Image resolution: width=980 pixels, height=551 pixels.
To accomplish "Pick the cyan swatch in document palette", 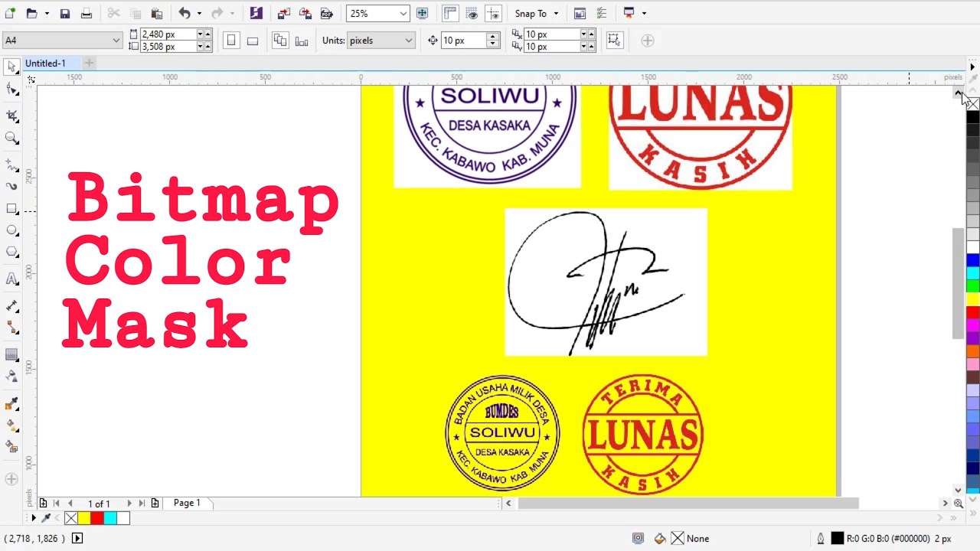I will 110,518.
